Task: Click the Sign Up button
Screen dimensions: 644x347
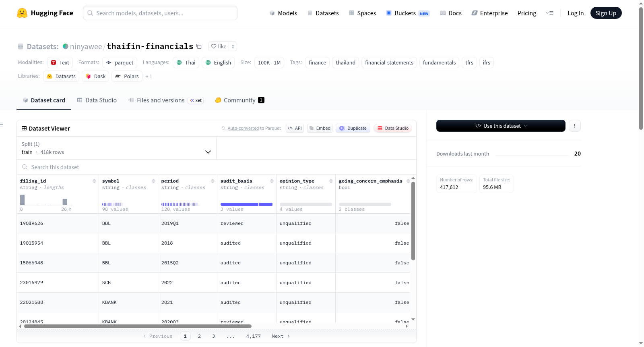Action: (606, 13)
